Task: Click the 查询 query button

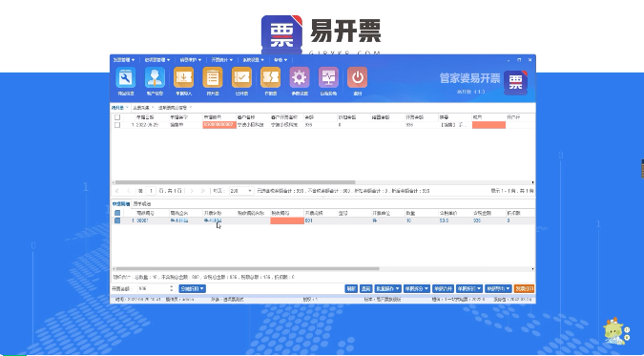Action: point(365,288)
